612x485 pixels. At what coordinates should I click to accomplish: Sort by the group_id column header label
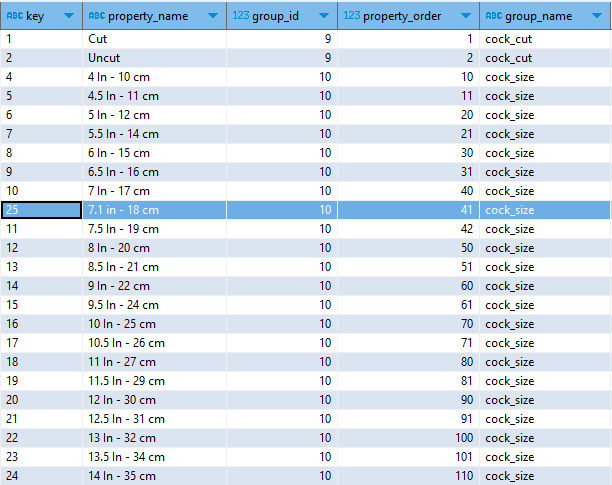[x=275, y=16]
